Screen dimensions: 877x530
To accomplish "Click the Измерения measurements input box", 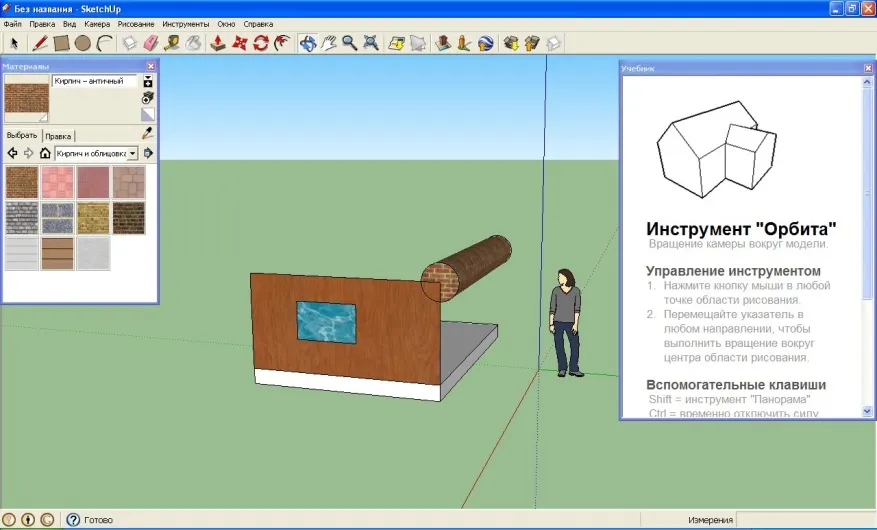I will (x=805, y=520).
